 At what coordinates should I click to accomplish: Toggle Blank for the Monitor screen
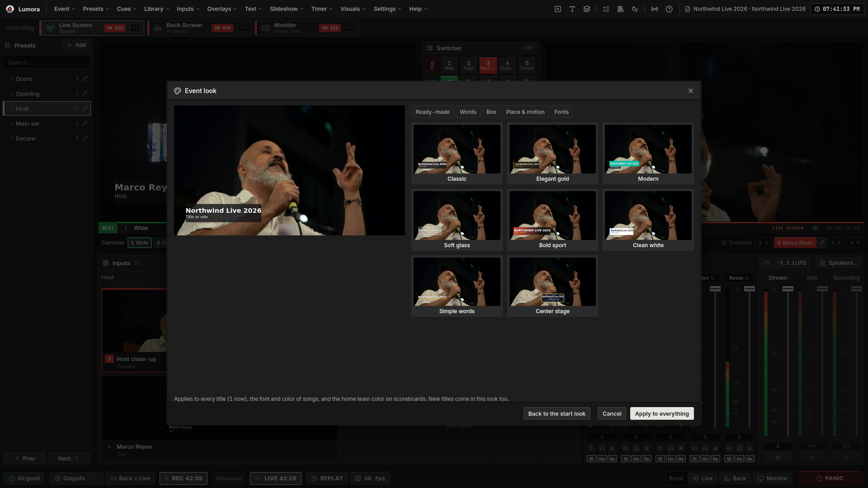click(x=773, y=479)
